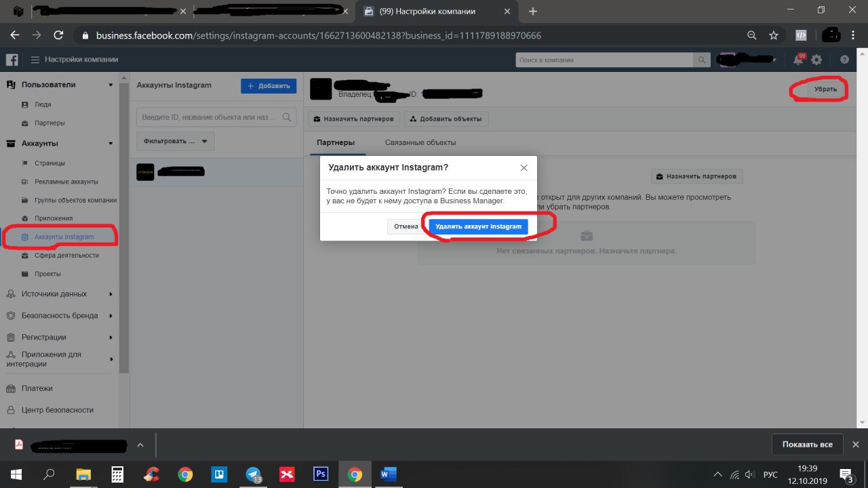Open the settings gear icon in header
The height and width of the screenshot is (488, 868).
pos(816,60)
